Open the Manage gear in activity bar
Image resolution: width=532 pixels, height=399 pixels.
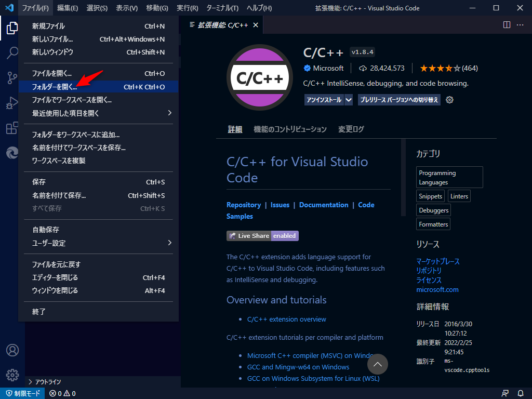coord(12,375)
